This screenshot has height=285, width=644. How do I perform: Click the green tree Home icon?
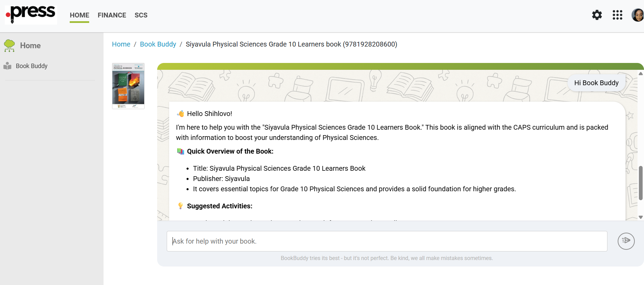(x=10, y=46)
